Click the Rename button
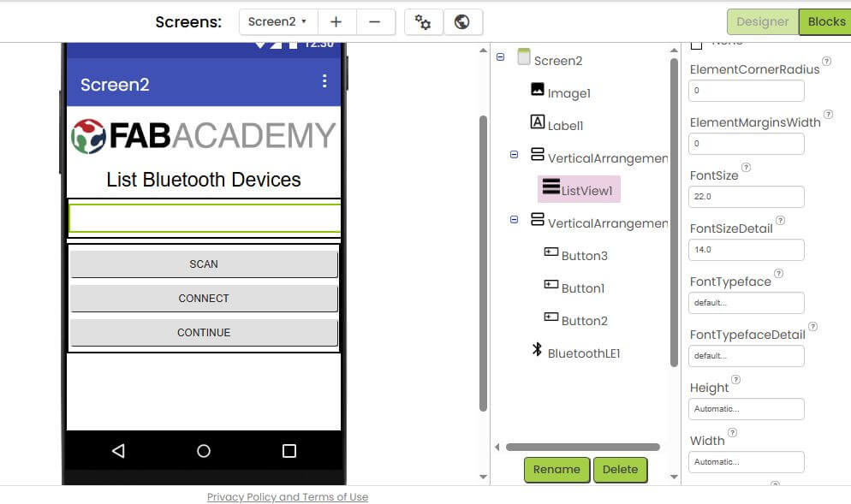 point(556,469)
